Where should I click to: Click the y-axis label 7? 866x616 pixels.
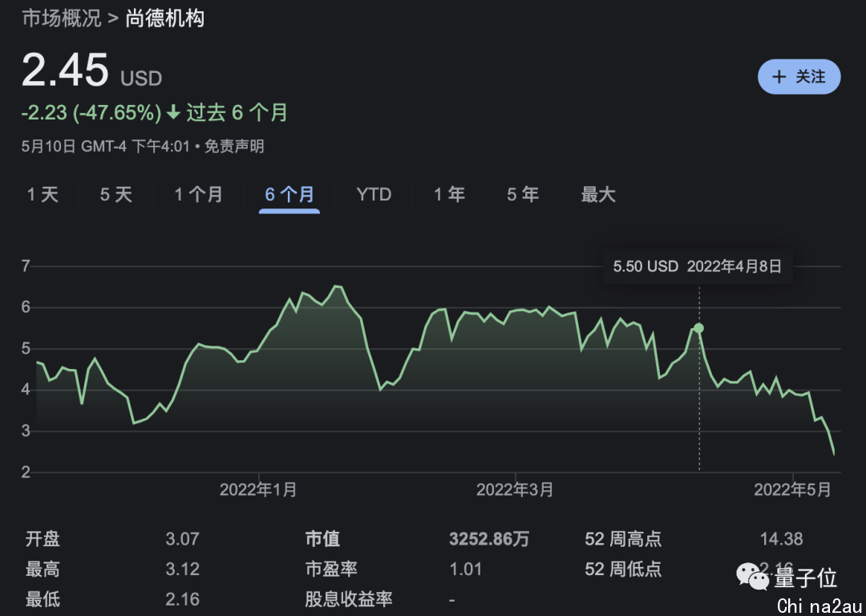tap(26, 266)
